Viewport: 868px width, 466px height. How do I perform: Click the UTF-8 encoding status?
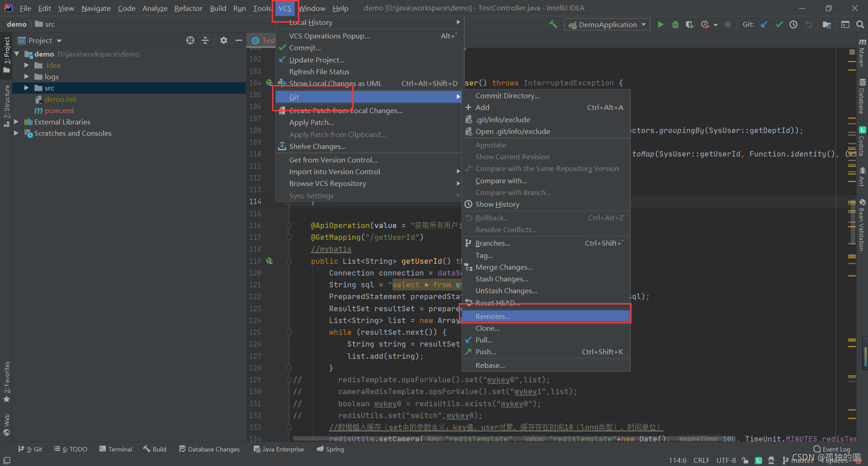pos(726,460)
